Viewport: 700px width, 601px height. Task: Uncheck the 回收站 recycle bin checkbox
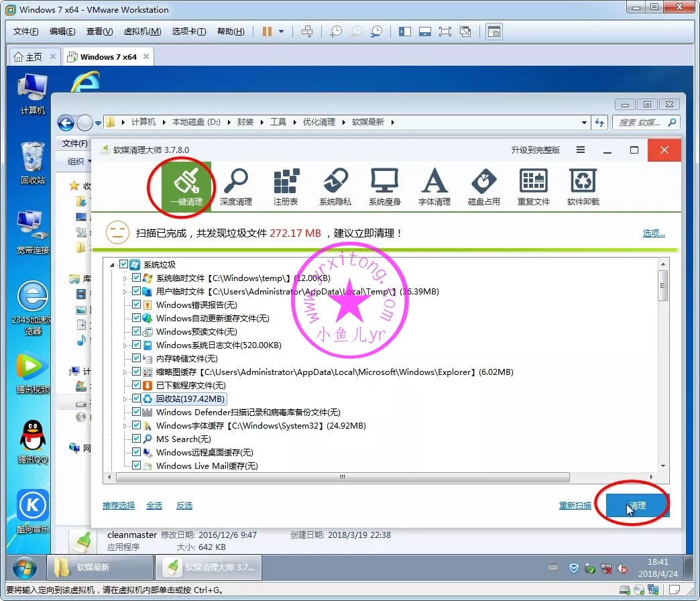tap(137, 399)
